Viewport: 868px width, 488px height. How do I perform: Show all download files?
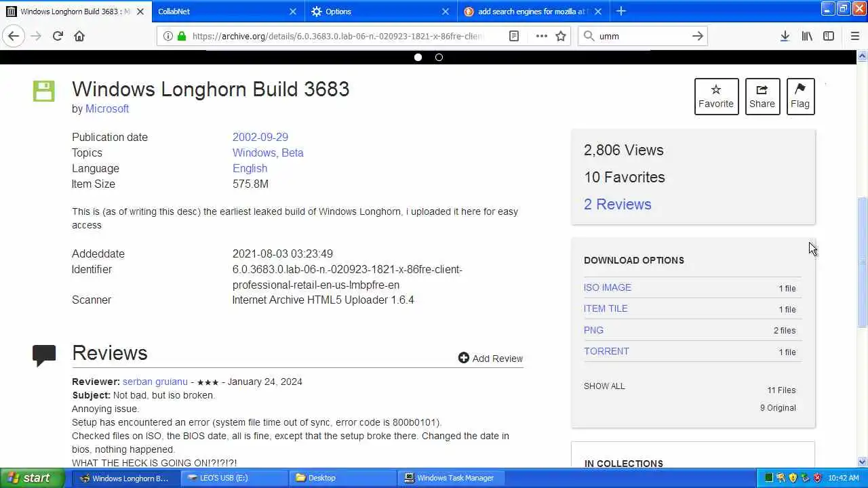click(604, 386)
